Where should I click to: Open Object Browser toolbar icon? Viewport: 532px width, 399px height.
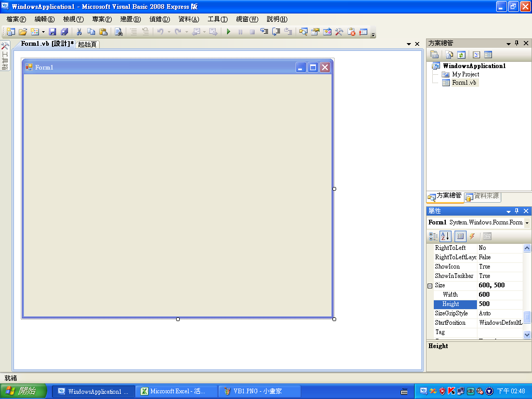(x=327, y=32)
